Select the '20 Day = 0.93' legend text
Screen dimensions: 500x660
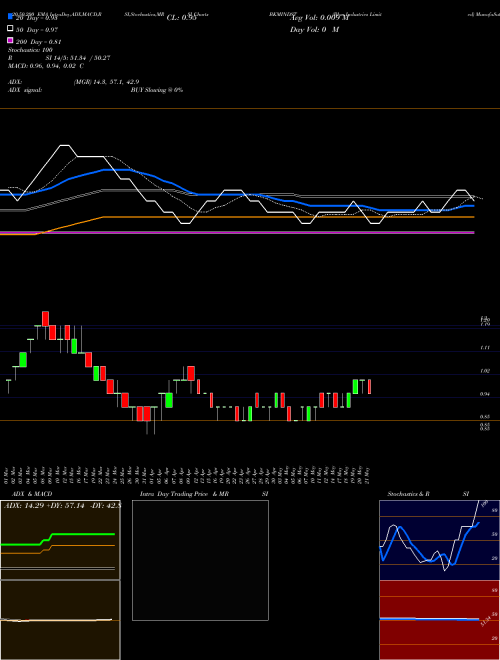[x=37, y=18]
